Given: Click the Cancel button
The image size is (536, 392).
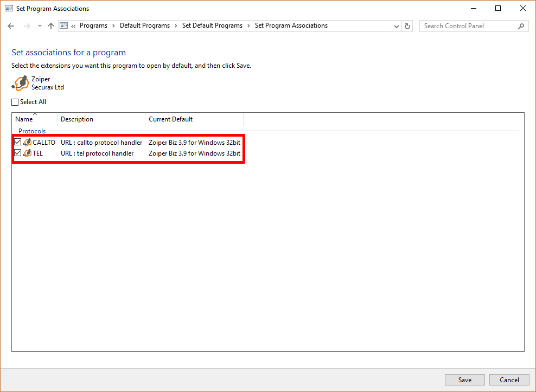Looking at the screenshot, I should [x=509, y=380].
